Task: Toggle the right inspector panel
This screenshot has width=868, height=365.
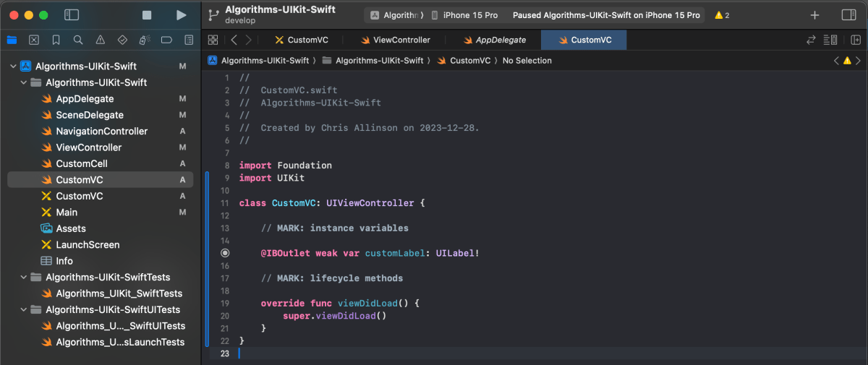Action: point(849,15)
